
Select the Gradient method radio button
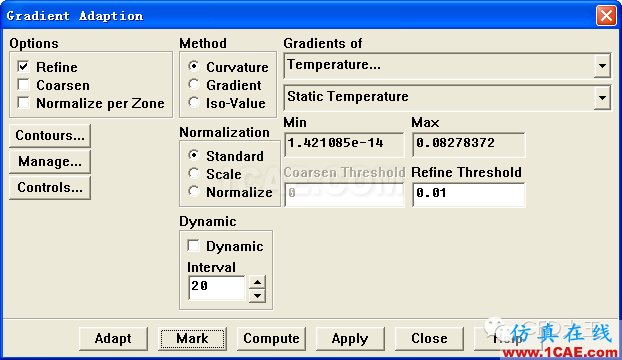tap(194, 84)
